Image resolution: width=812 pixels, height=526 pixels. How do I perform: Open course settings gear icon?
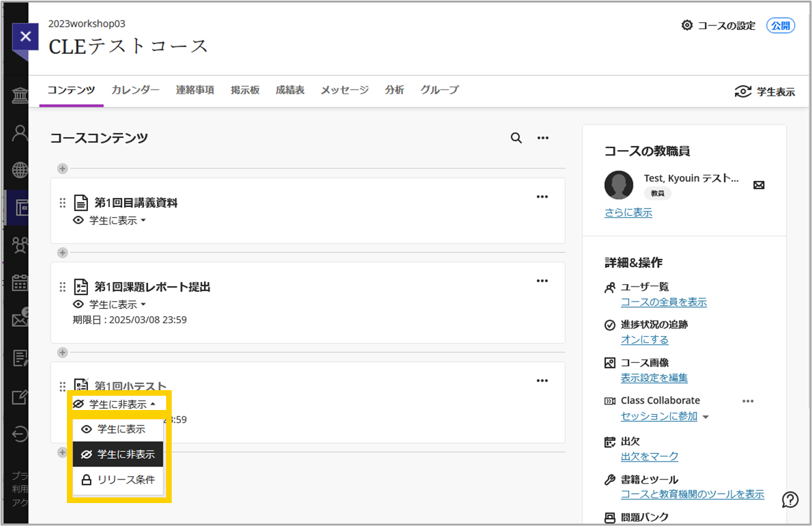687,25
